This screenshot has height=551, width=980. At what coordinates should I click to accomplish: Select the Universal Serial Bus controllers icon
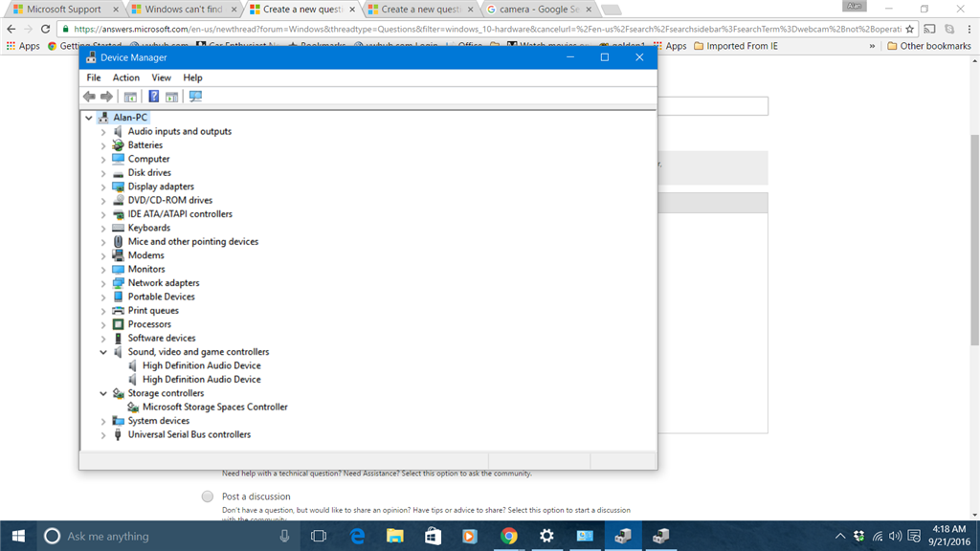[x=118, y=434]
